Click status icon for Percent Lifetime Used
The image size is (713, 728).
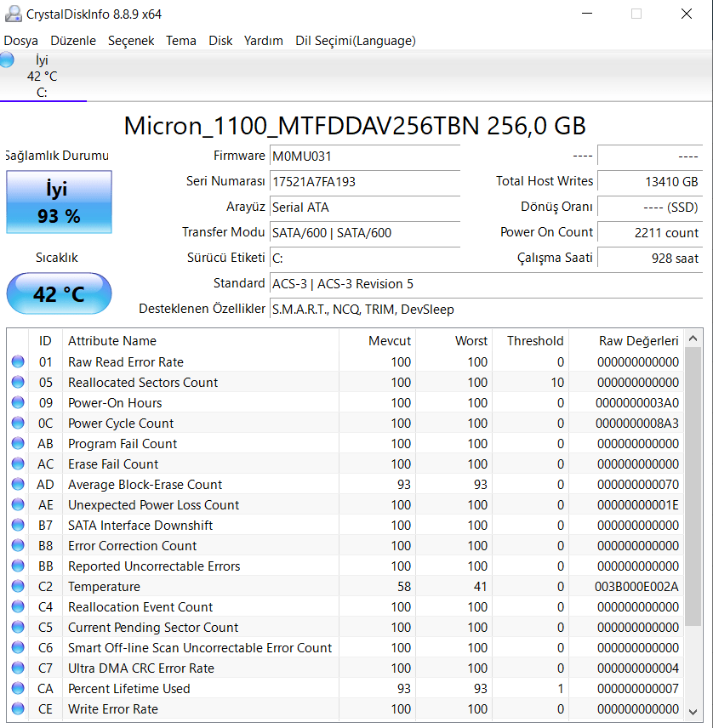(x=18, y=688)
